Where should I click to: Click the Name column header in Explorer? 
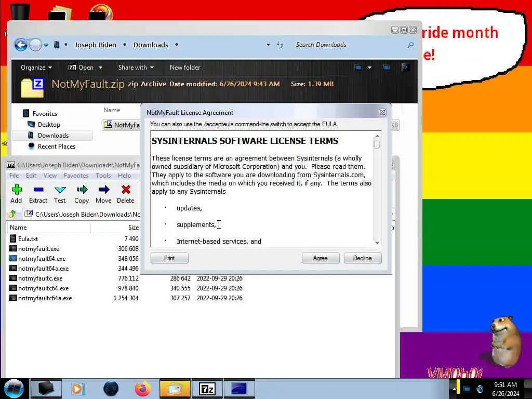pyautogui.click(x=112, y=110)
